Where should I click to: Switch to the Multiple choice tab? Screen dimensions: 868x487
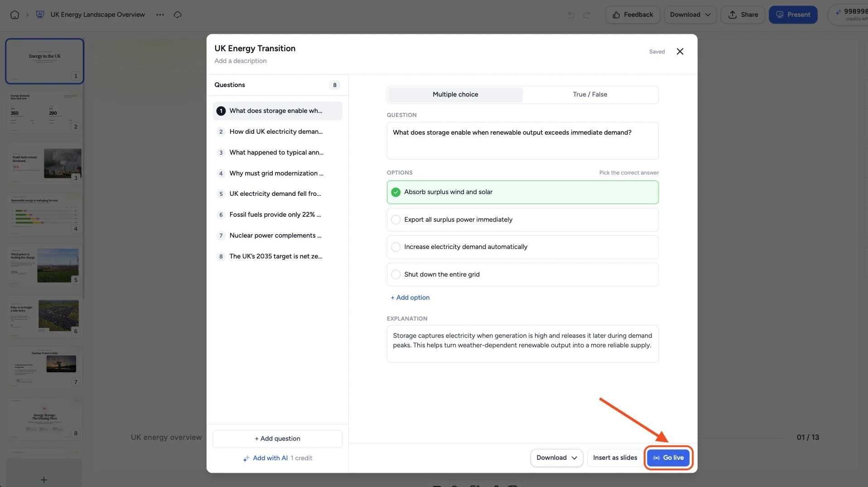(455, 94)
